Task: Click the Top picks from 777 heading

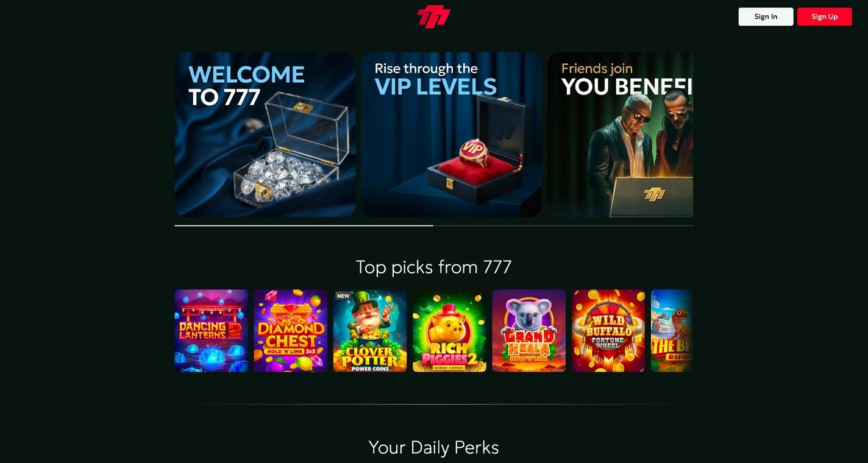Action: coord(433,267)
